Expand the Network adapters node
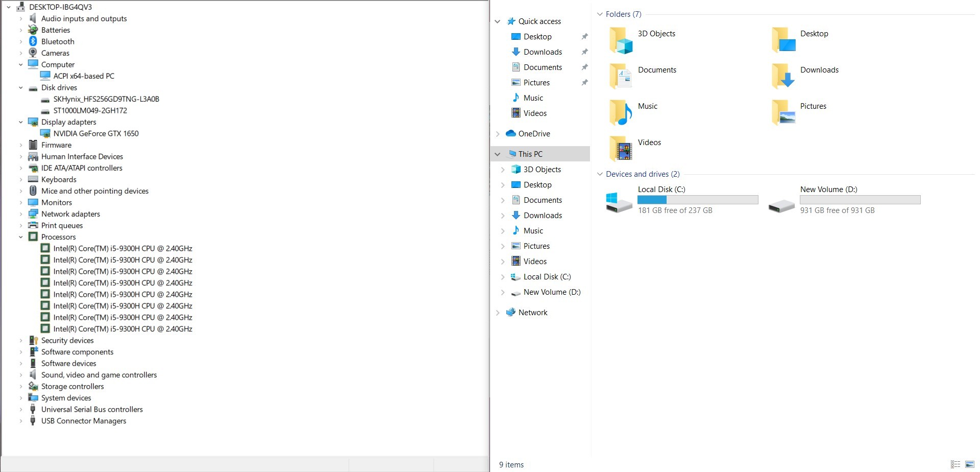 [20, 214]
